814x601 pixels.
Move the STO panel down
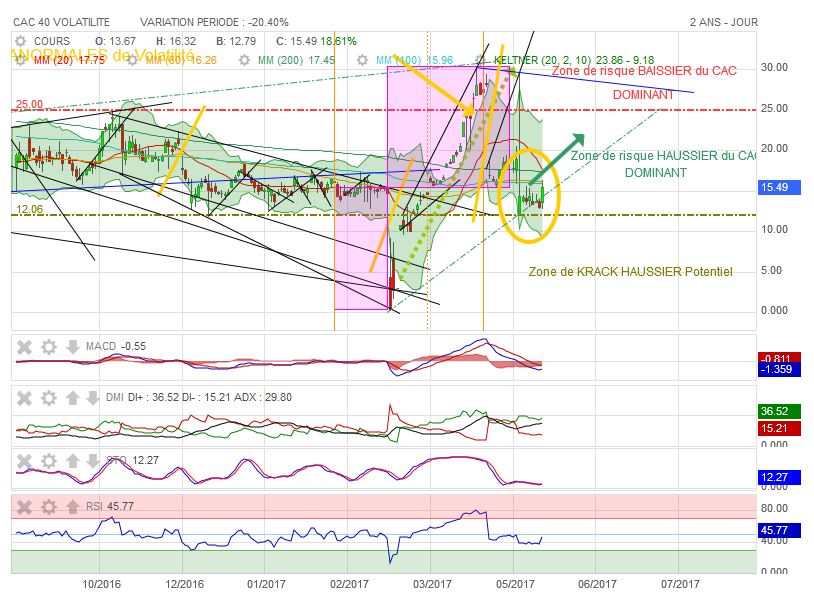pos(92,461)
